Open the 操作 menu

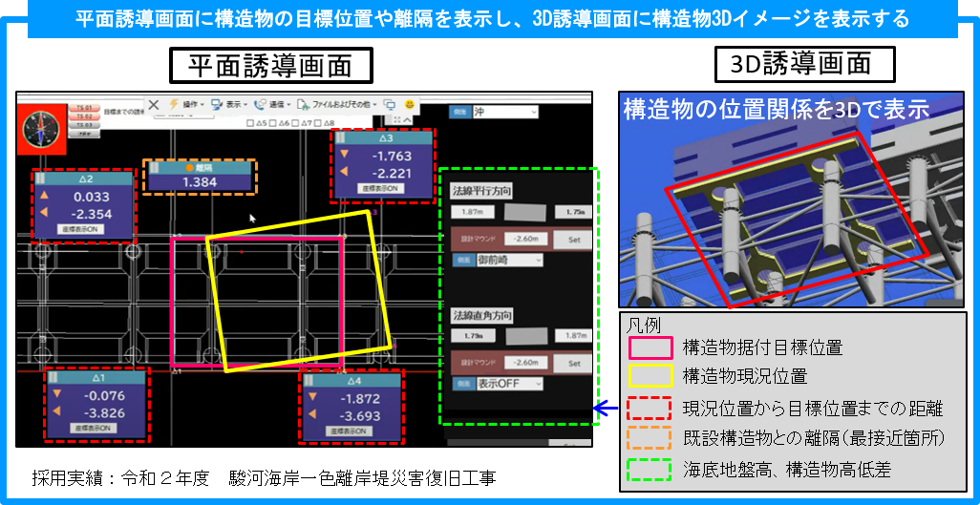point(185,105)
